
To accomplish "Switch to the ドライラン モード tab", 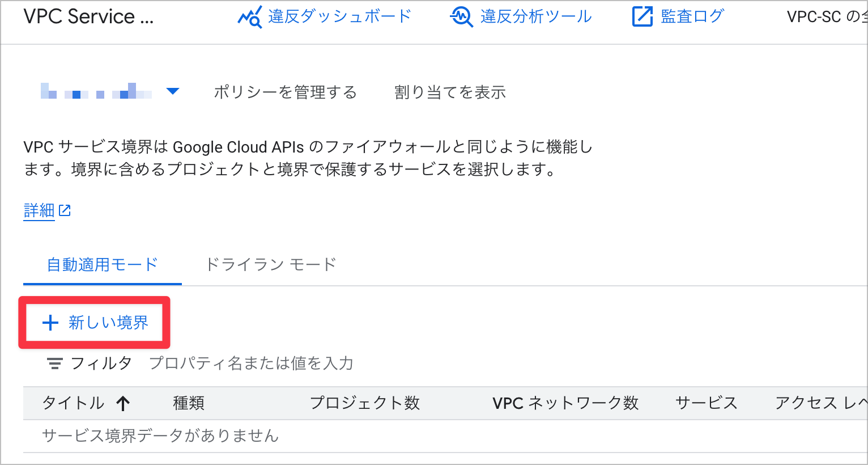I will click(x=271, y=264).
